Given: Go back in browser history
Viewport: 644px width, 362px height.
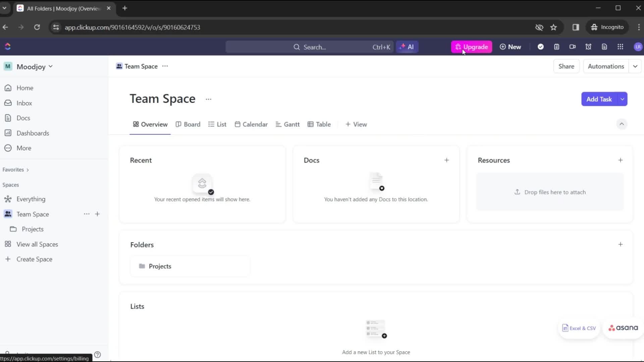Looking at the screenshot, I should click(x=5, y=27).
